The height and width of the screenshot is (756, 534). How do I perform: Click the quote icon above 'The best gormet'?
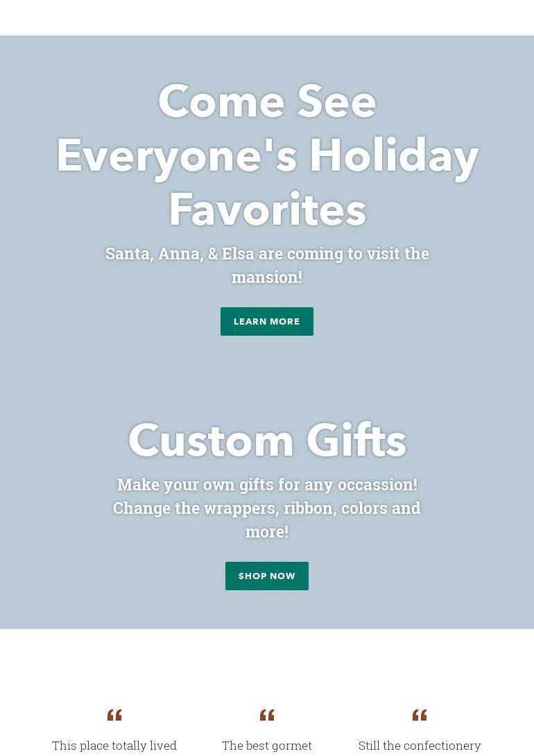point(266,714)
